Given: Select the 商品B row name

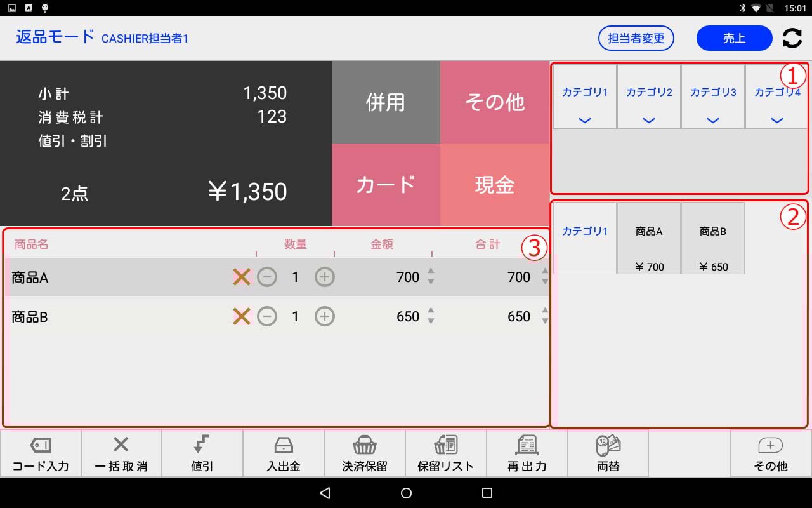Looking at the screenshot, I should click(x=30, y=317).
